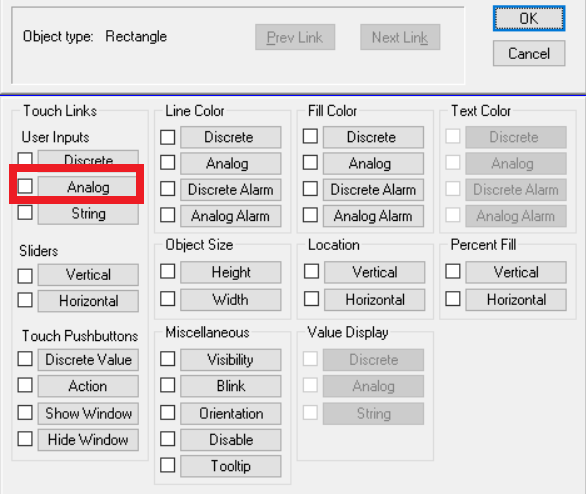Enable the Location Vertical checkbox

(x=311, y=271)
